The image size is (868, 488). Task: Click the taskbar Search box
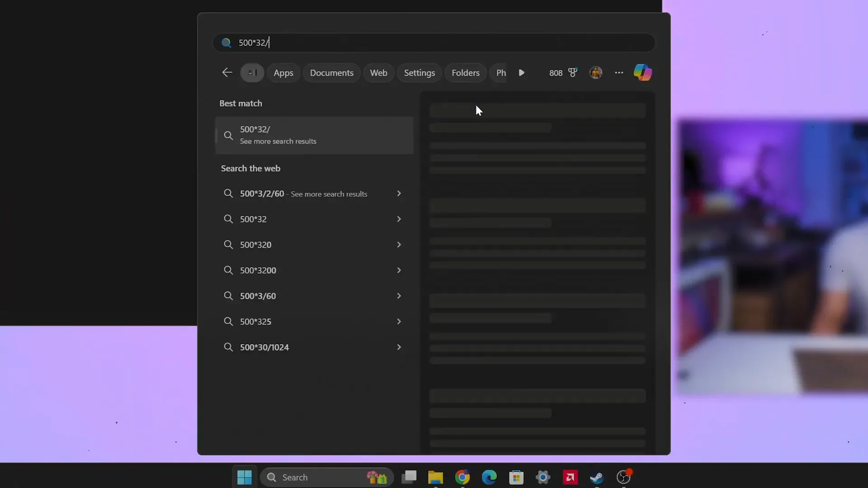coord(327,477)
